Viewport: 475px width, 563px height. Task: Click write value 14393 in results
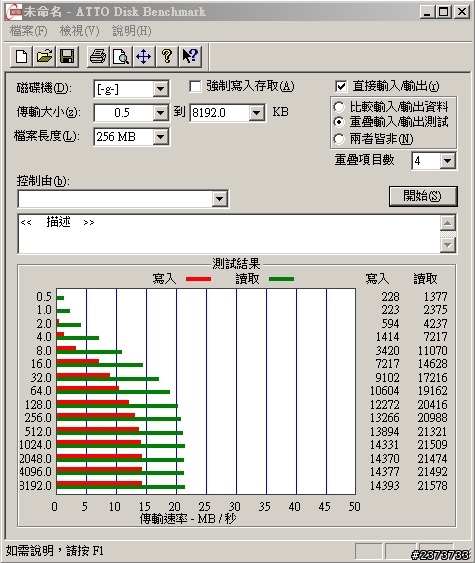tap(385, 485)
